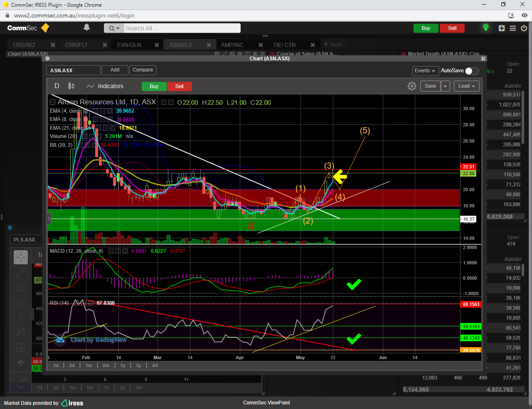Open the notifications bell

[x=86, y=27]
